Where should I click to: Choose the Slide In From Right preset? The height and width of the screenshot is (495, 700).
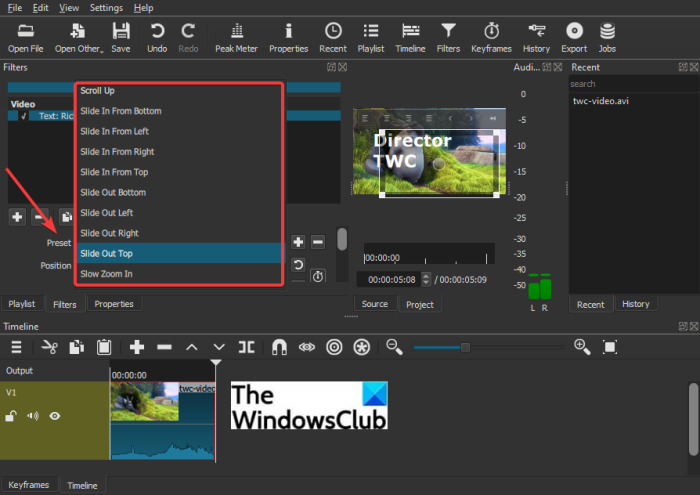click(179, 152)
